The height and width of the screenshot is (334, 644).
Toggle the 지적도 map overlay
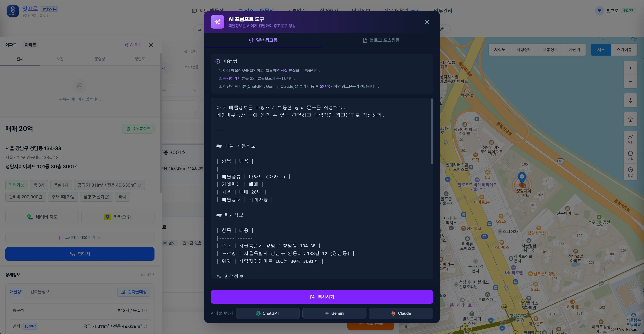click(500, 50)
